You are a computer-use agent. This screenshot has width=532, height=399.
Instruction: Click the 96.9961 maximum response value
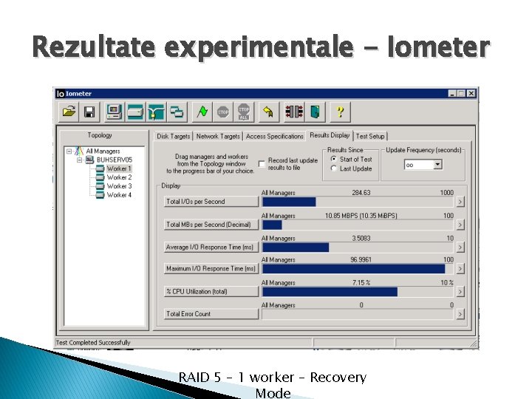(x=361, y=259)
